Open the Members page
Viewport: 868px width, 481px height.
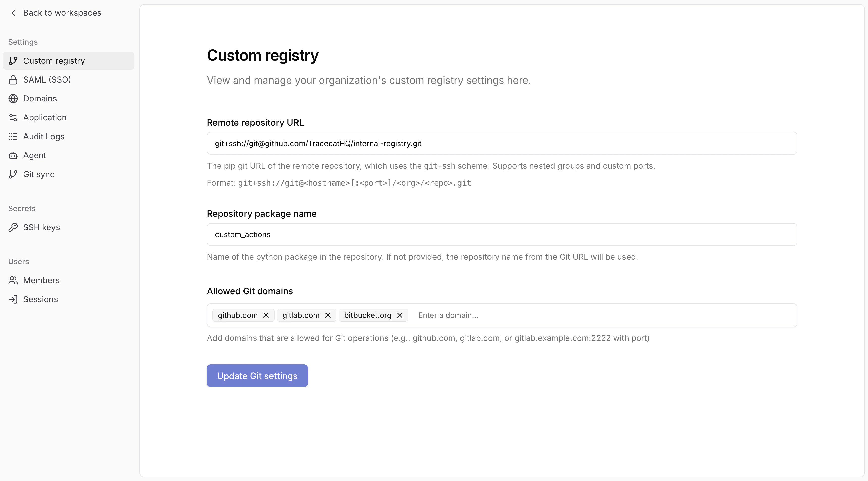tap(41, 280)
